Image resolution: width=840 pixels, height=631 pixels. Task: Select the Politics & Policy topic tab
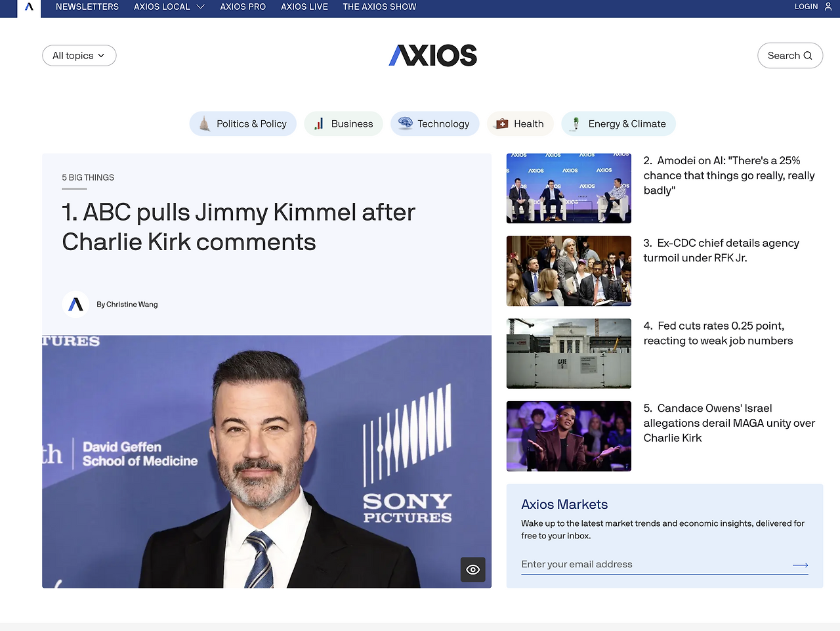[x=243, y=123]
